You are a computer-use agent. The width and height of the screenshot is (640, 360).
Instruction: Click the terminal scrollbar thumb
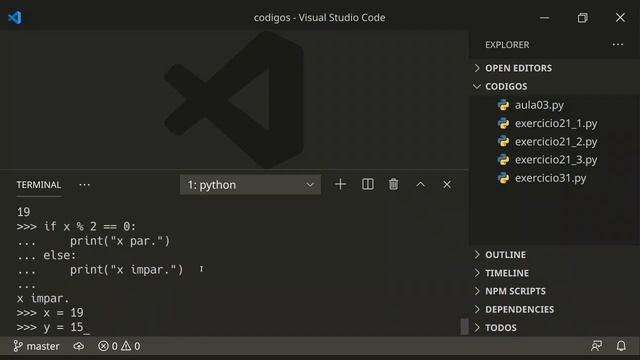(x=464, y=327)
